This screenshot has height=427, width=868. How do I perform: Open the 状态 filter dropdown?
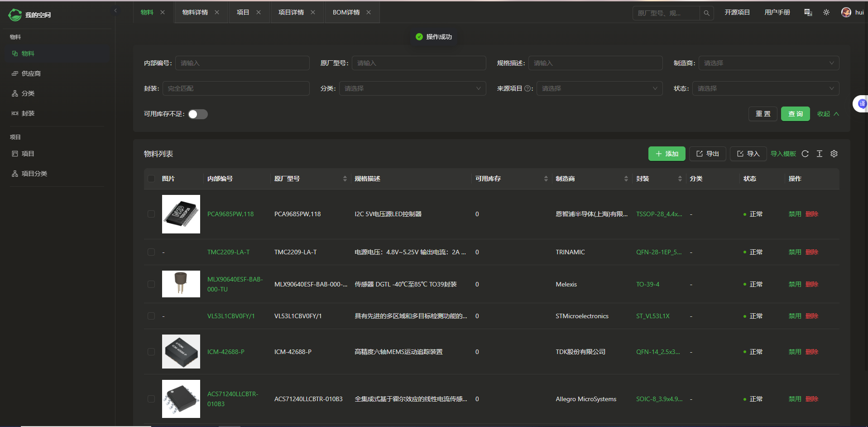point(766,88)
